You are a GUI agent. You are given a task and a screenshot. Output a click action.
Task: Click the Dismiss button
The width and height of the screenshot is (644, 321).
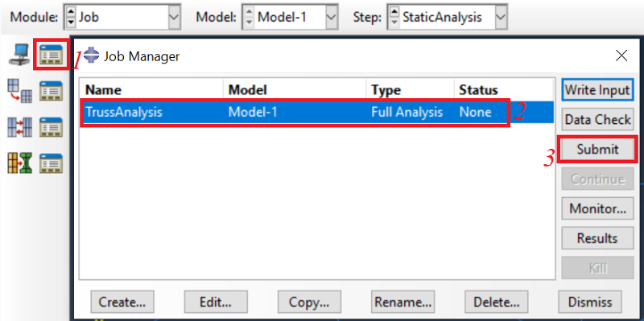(x=590, y=302)
